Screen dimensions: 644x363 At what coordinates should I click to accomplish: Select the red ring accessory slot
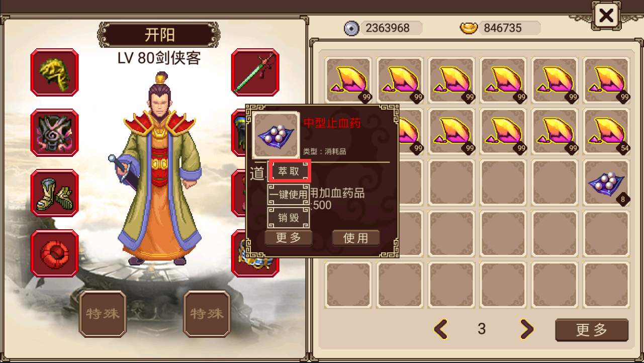coord(54,253)
